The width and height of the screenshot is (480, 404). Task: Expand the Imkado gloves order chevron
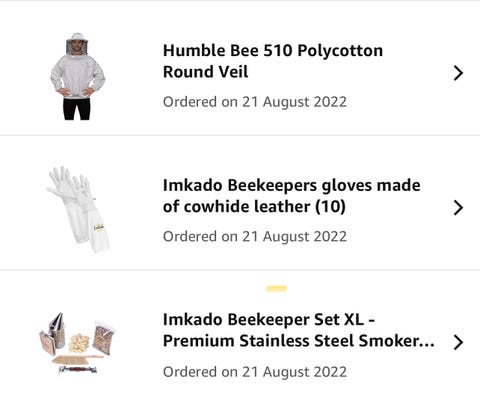pyautogui.click(x=458, y=208)
